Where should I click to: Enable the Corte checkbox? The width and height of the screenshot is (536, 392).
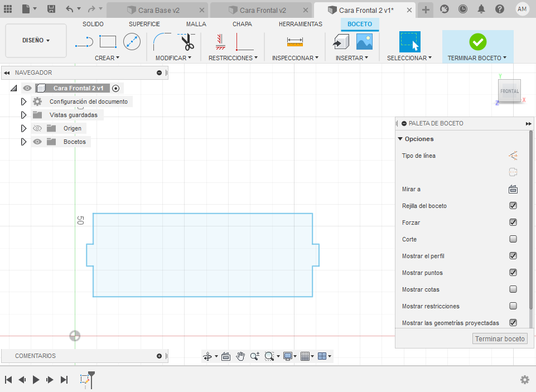click(x=513, y=239)
